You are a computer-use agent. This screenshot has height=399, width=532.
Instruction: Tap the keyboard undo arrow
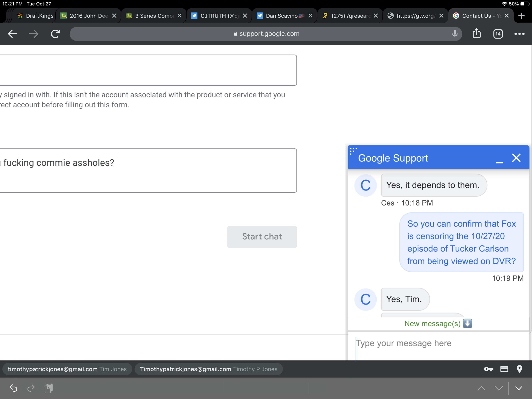pyautogui.click(x=13, y=388)
